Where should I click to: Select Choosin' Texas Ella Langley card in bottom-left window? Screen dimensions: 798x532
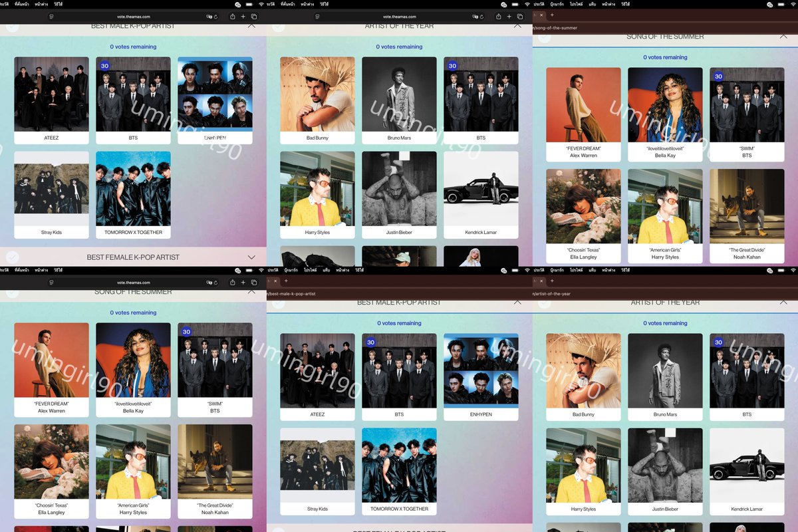pyautogui.click(x=51, y=471)
